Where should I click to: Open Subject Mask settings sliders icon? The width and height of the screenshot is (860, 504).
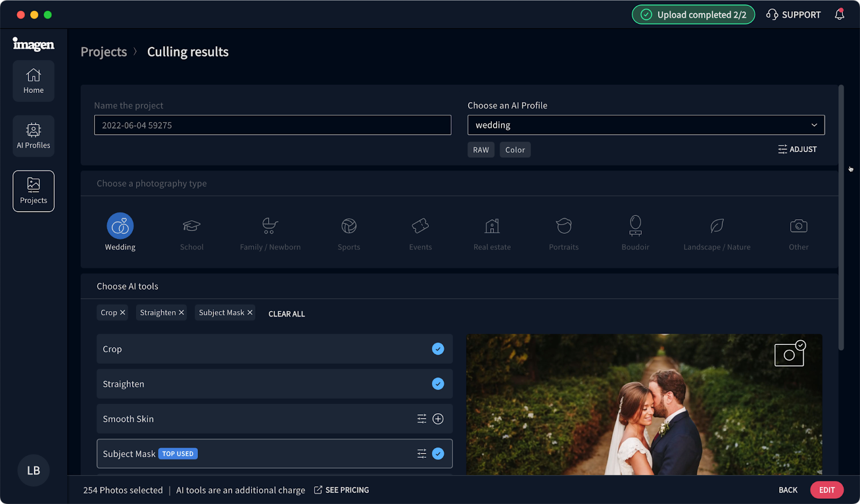(x=422, y=453)
